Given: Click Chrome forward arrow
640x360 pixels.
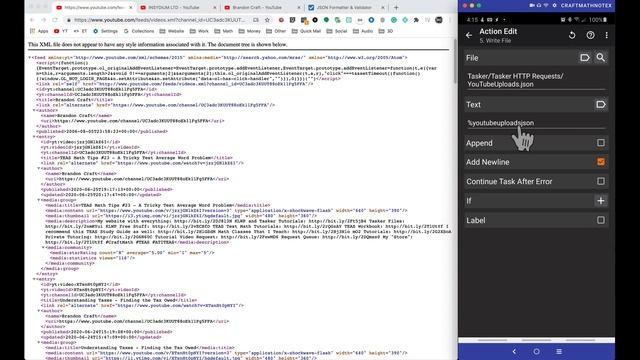Looking at the screenshot, I should point(44,20).
